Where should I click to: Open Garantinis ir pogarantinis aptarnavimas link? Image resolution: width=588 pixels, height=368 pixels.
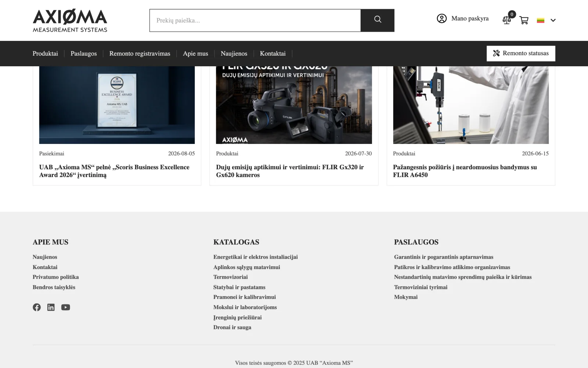444,257
